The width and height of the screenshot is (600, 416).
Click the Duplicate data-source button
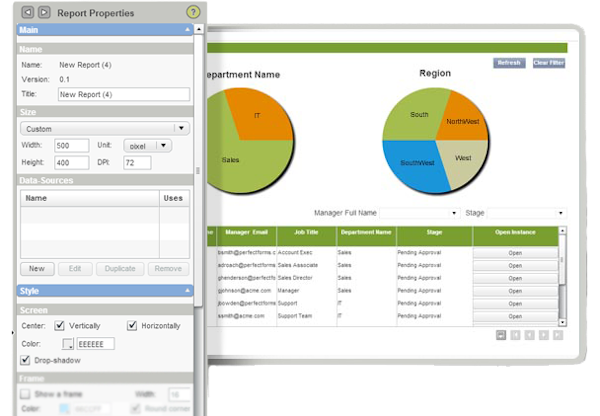click(x=120, y=269)
